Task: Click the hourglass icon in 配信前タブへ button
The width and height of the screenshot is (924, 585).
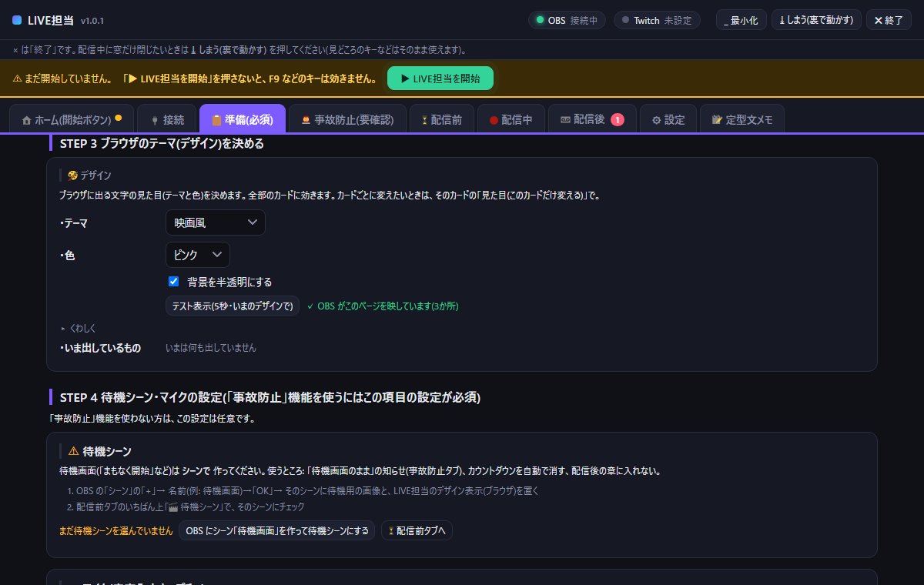Action: click(x=391, y=530)
